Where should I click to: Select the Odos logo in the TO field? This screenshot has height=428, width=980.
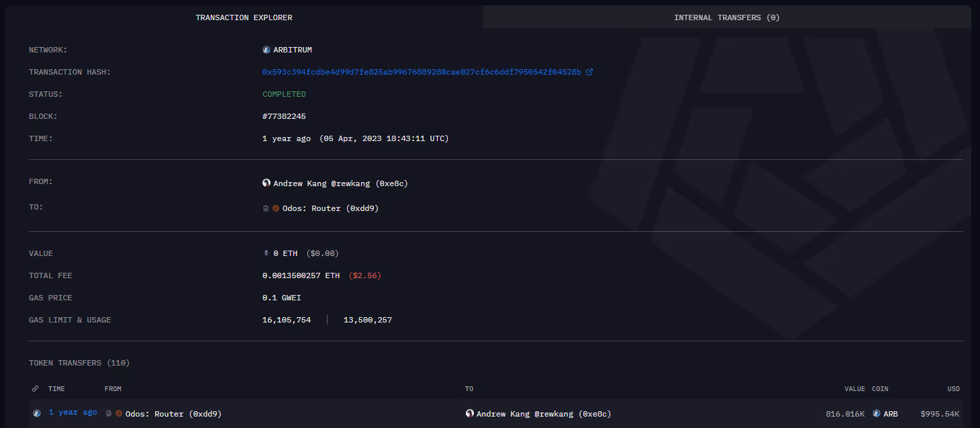[276, 208]
